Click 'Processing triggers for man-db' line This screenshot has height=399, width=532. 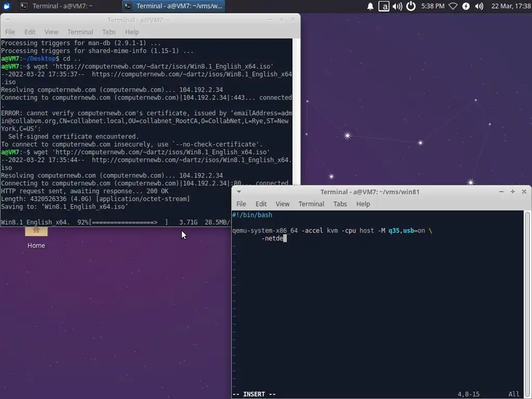pos(81,43)
